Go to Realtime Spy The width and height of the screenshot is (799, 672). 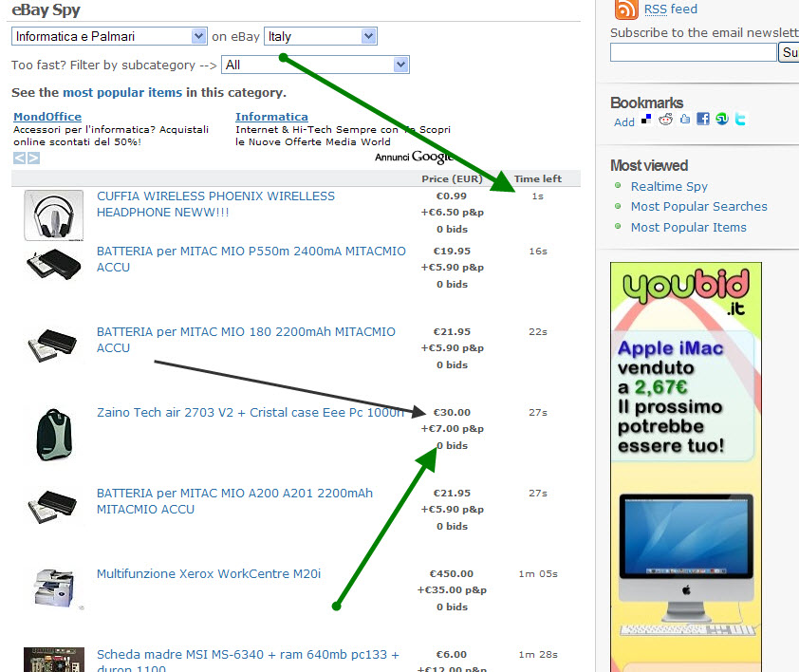click(x=669, y=187)
